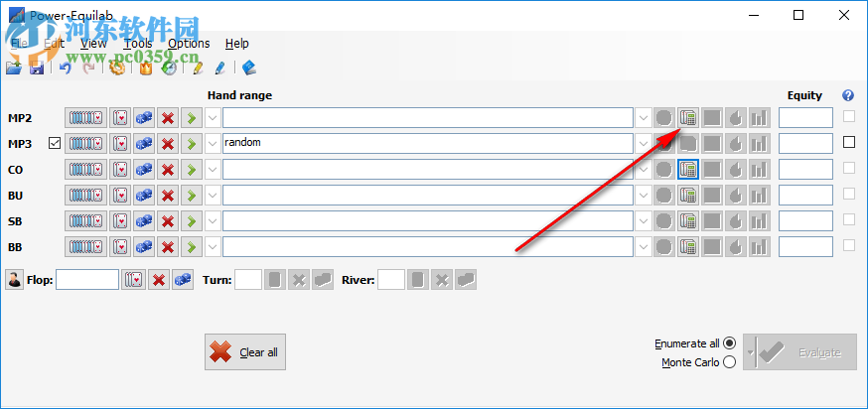Select the orange crown toolbar icon

(146, 68)
